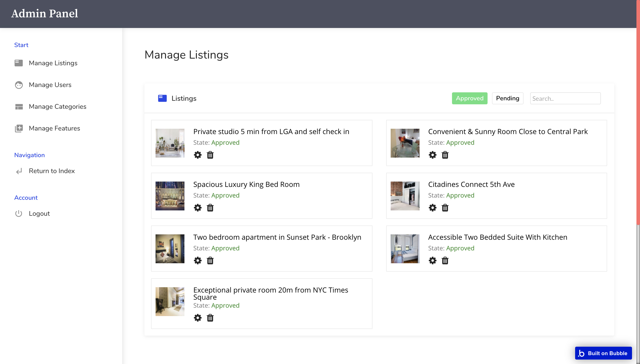640x364 pixels.
Task: Open settings gear for Private studio listing
Action: click(198, 155)
